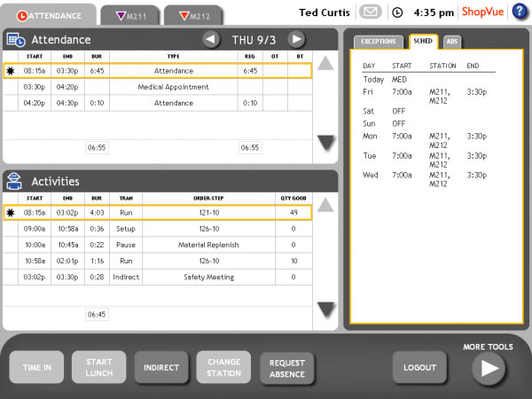Go to previous day in Attendance
Image resolution: width=532 pixels, height=399 pixels.
pyautogui.click(x=210, y=39)
